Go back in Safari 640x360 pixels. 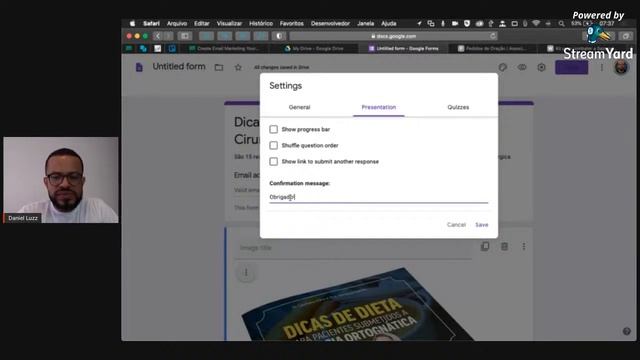(x=158, y=36)
